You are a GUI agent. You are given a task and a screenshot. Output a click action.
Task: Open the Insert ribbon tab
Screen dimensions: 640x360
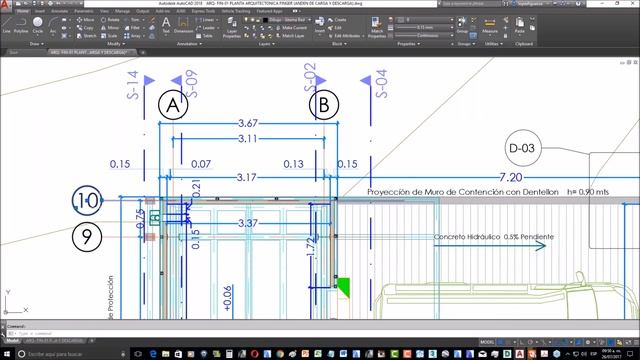(x=40, y=11)
